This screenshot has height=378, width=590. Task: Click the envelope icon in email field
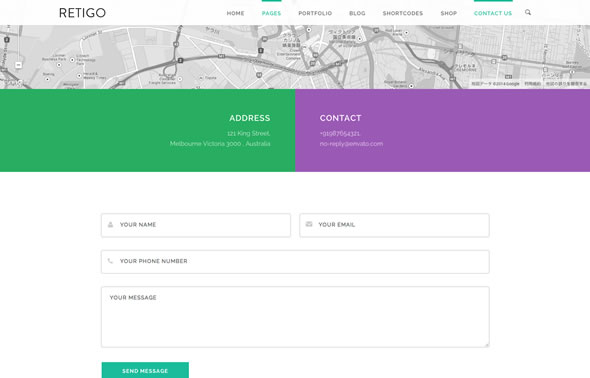[x=309, y=224]
